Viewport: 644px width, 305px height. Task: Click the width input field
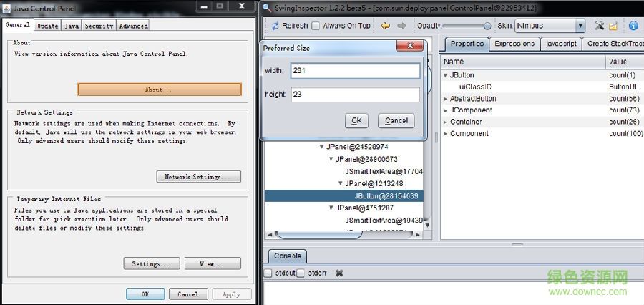355,71
